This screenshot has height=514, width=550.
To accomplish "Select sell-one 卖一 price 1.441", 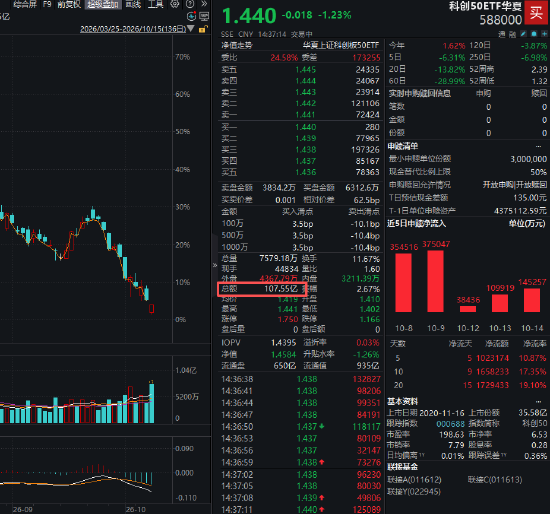I will click(x=306, y=115).
